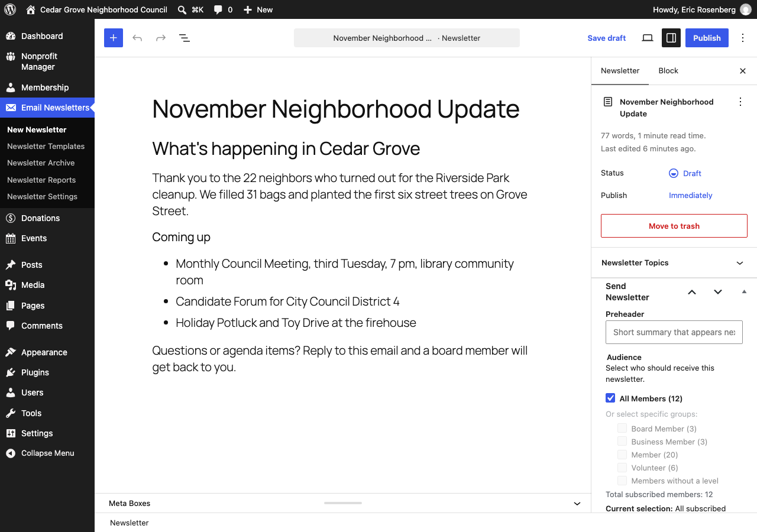The image size is (757, 532).
Task: Click the comments bubble in admin bar
Action: 223,9
